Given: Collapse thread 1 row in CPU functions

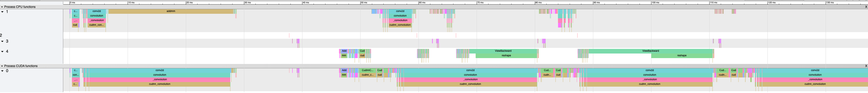Looking at the screenshot, I should tap(2, 12).
